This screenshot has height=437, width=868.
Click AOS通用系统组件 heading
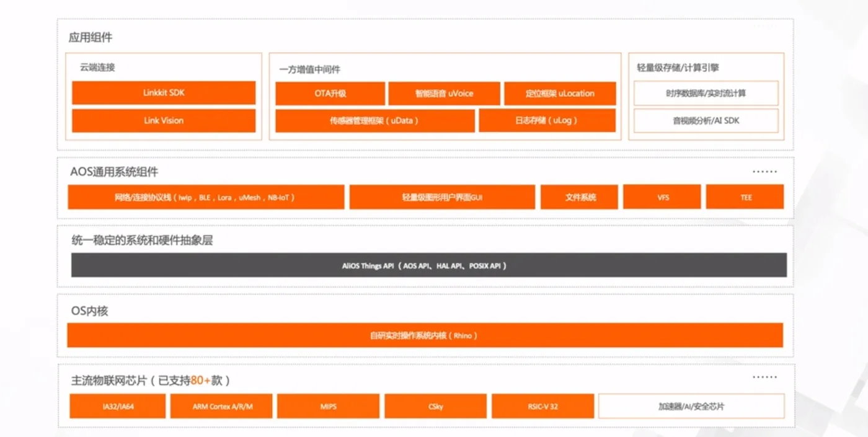pos(114,172)
